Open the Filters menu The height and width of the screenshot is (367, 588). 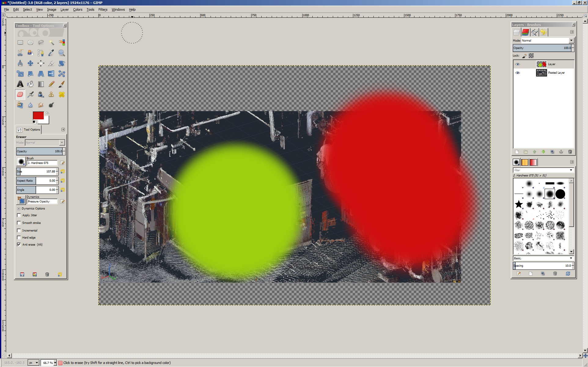pos(103,9)
